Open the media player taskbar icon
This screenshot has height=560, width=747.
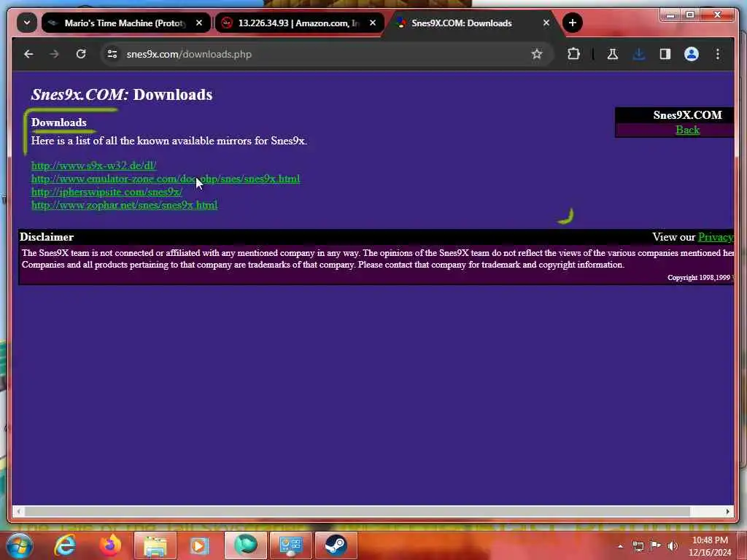[200, 545]
